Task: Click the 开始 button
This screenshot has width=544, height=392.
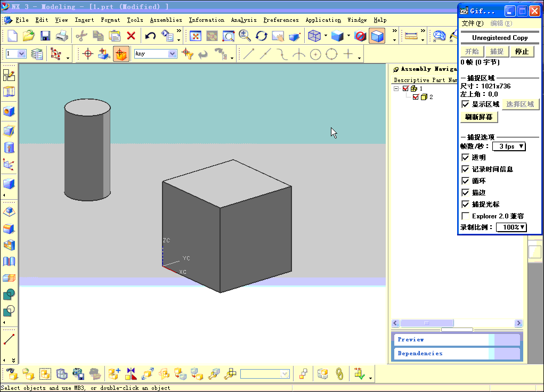Action: pyautogui.click(x=472, y=52)
